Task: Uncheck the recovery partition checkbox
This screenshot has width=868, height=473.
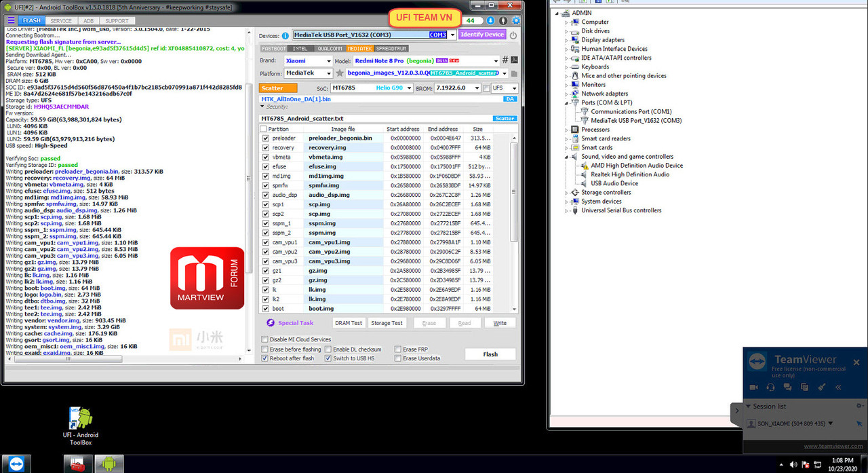Action: [266, 148]
